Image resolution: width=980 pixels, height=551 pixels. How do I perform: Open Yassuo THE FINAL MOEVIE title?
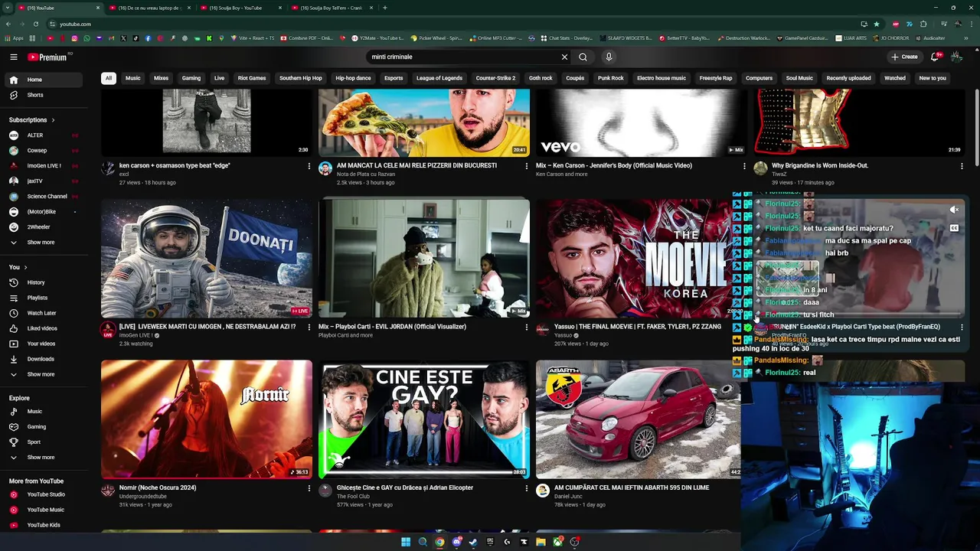(x=637, y=327)
